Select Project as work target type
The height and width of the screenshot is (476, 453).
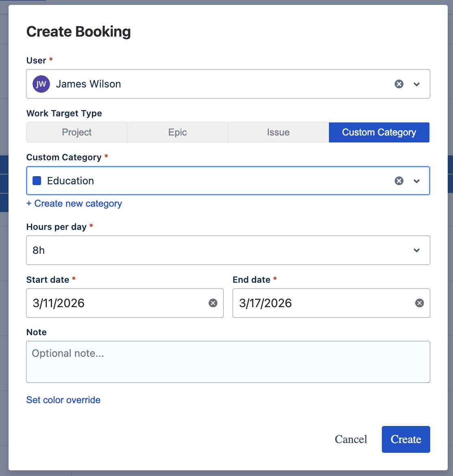(76, 132)
